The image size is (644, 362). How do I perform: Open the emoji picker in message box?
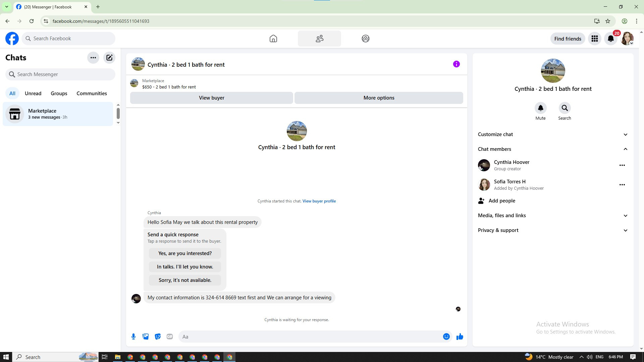[446, 337]
